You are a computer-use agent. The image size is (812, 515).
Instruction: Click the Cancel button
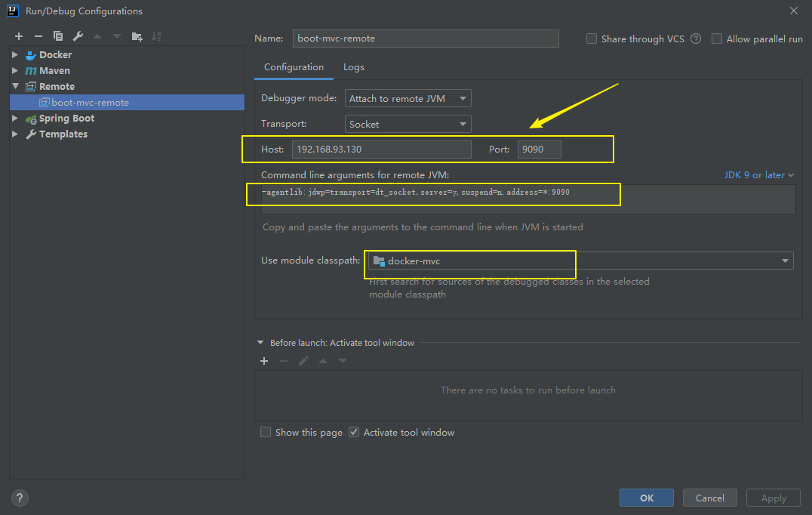(710, 498)
